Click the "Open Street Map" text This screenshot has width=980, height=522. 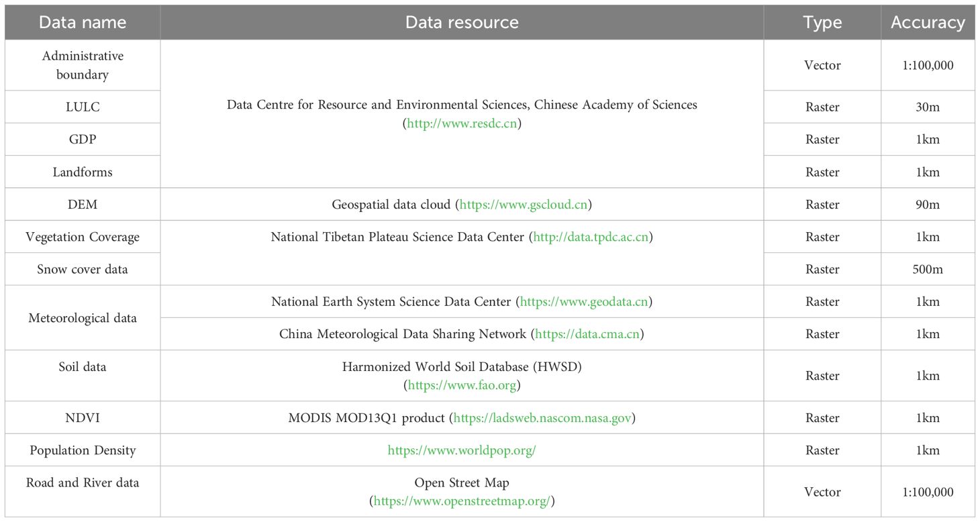462,482
